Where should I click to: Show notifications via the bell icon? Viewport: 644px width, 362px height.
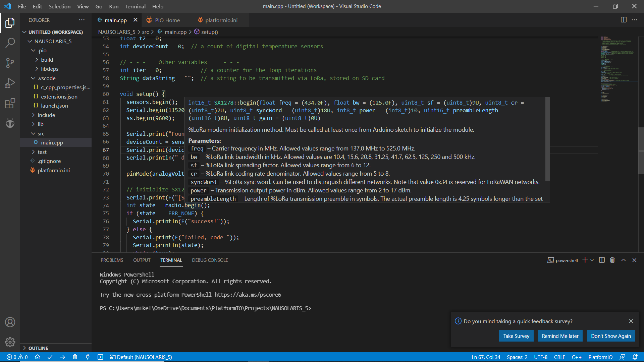click(x=635, y=357)
